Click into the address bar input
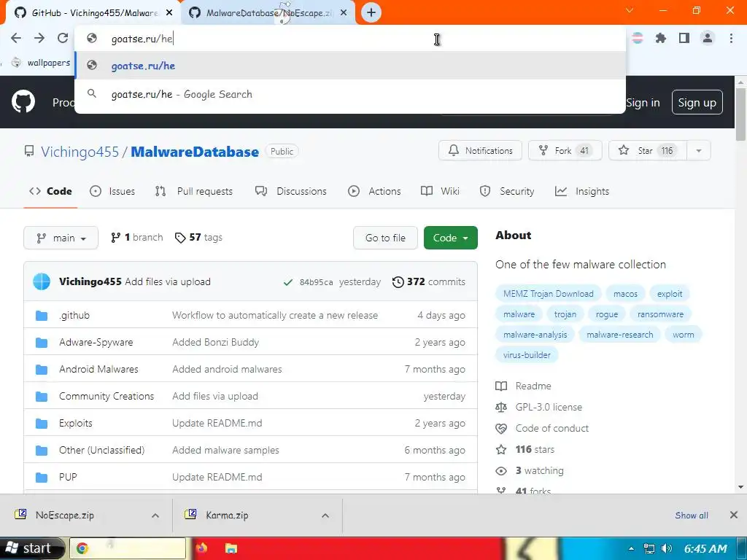The width and height of the screenshot is (747, 560). click(350, 39)
